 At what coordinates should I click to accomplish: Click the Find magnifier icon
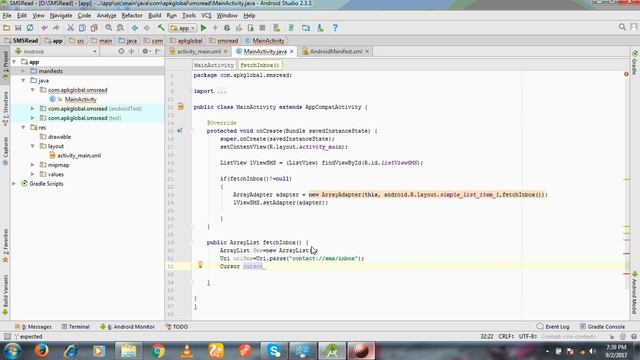click(x=109, y=28)
